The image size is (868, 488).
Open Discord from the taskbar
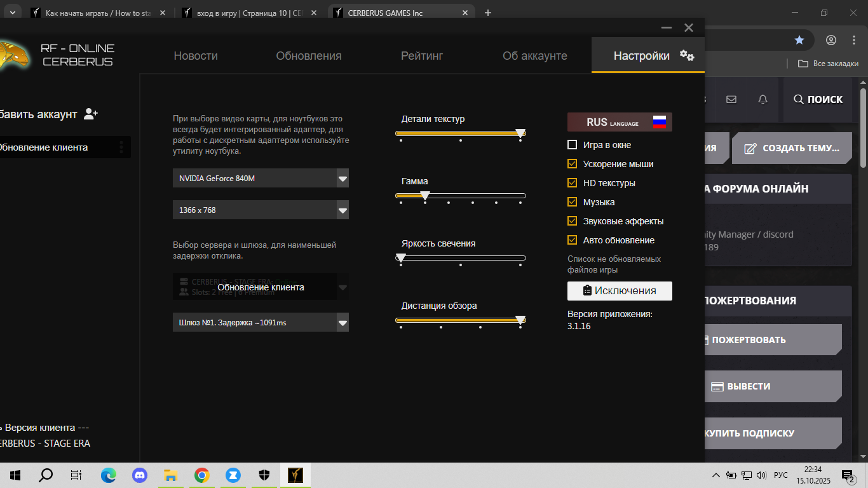click(140, 475)
